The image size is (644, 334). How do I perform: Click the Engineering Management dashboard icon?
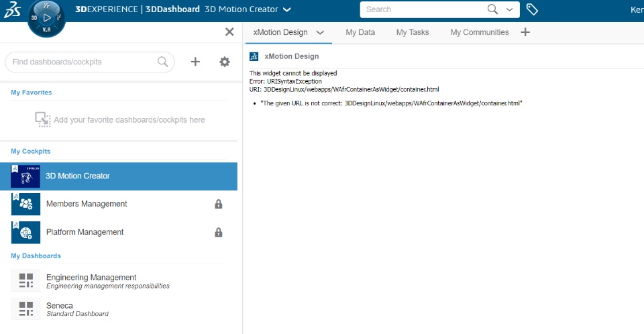pos(26,280)
